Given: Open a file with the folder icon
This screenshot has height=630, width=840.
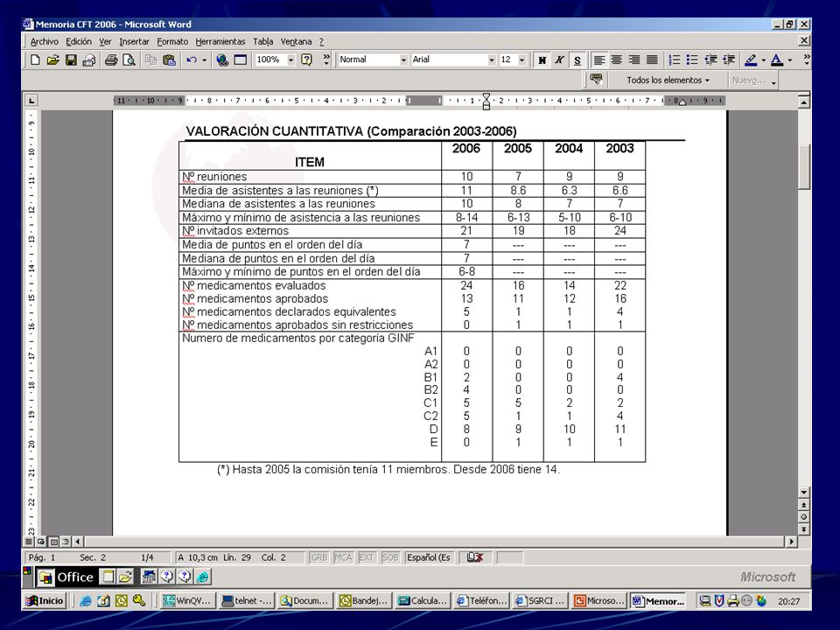Looking at the screenshot, I should [52, 60].
